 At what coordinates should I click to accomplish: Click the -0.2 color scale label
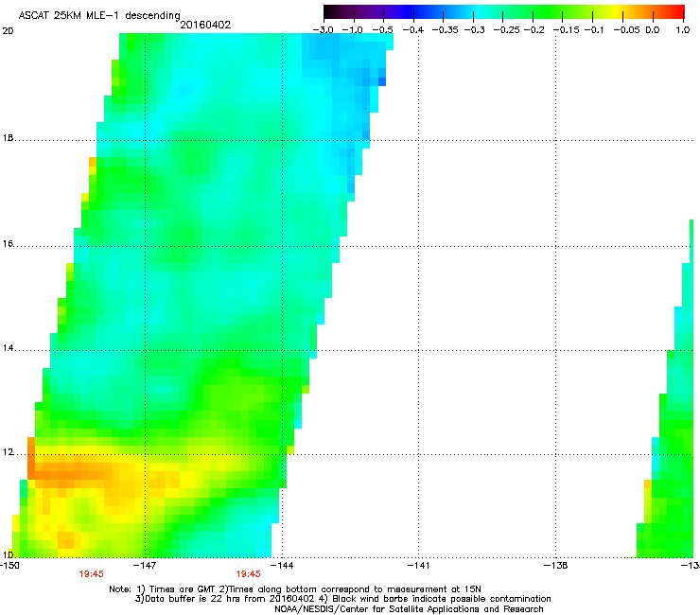pos(534,30)
